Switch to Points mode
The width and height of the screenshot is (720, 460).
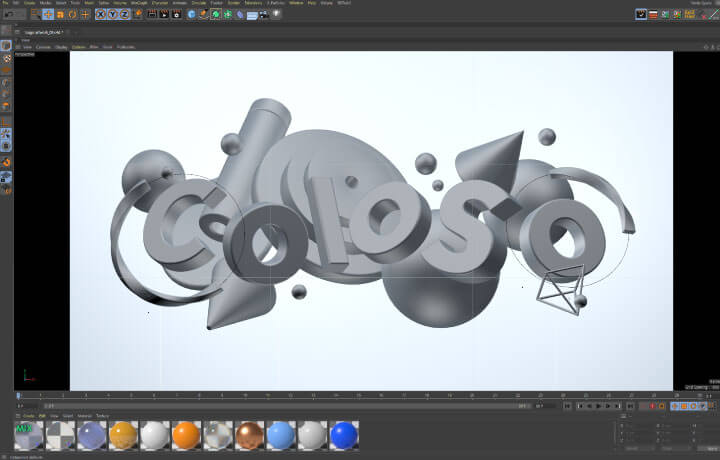point(6,83)
